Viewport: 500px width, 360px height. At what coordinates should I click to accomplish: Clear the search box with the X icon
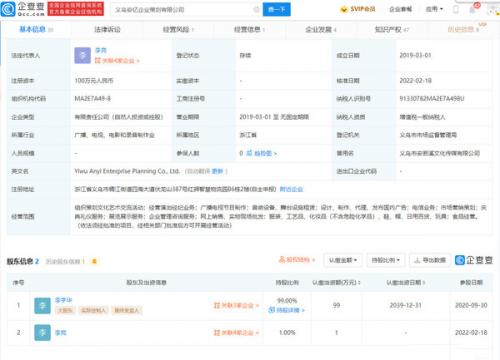click(x=256, y=10)
